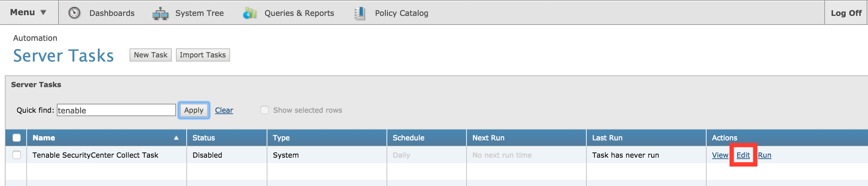Click the Name column sort arrow

[176, 138]
